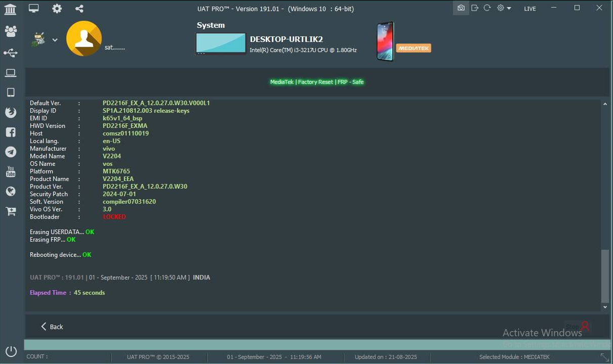Click the bank building icon in sidebar

[x=10, y=9]
